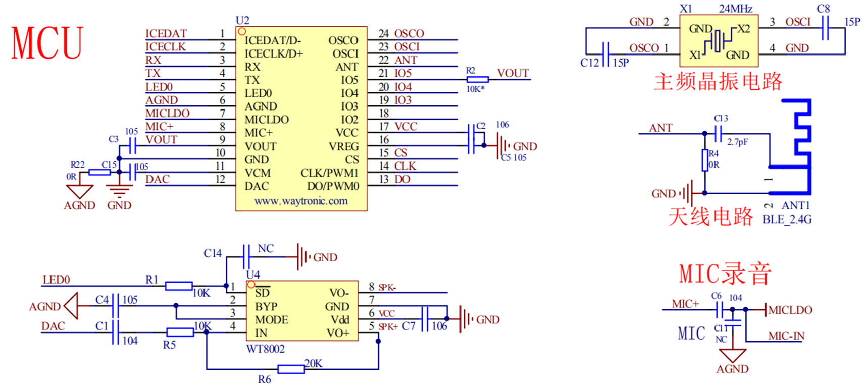Click resistor R1 on the LED0 line
868x386 pixels.
[179, 286]
